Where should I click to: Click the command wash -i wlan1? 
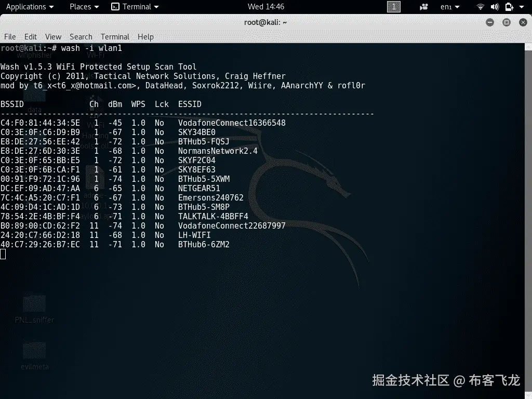pyautogui.click(x=91, y=48)
